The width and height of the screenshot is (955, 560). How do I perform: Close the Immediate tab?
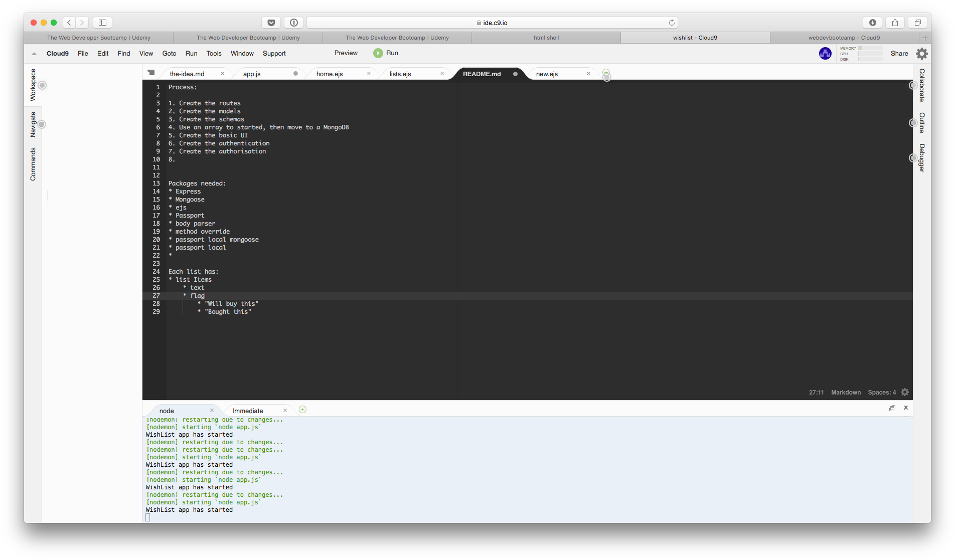click(x=285, y=411)
